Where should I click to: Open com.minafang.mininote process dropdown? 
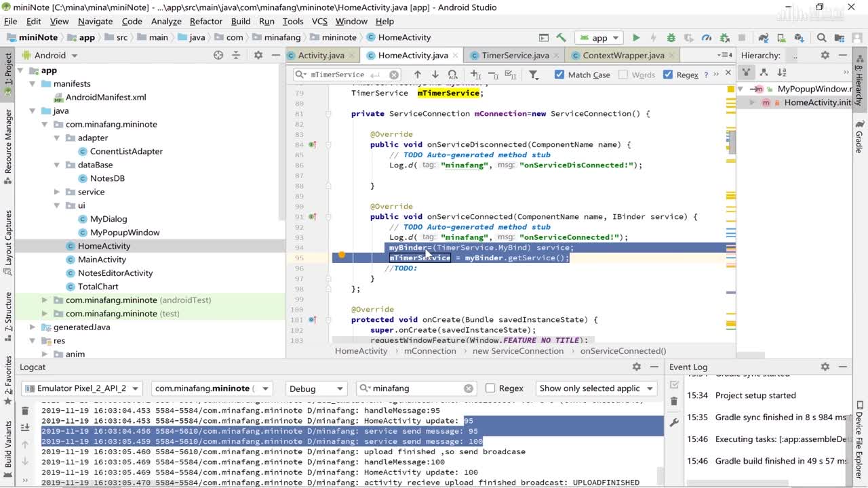212,388
